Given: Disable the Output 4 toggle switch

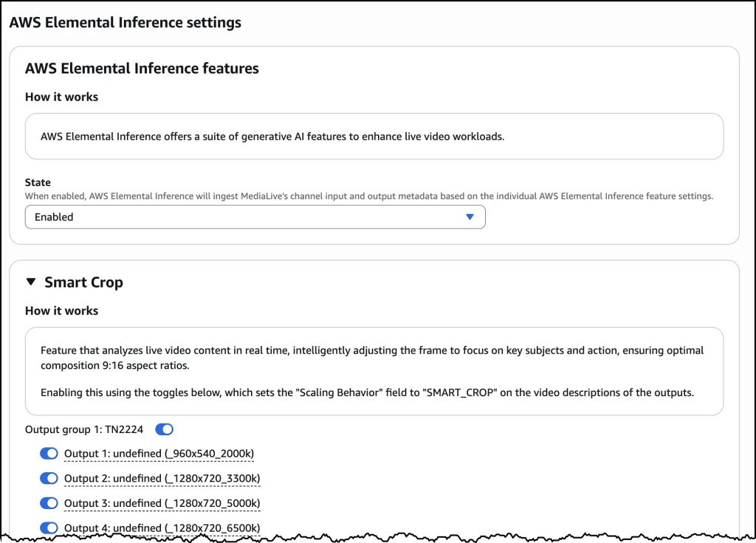Looking at the screenshot, I should (49, 528).
